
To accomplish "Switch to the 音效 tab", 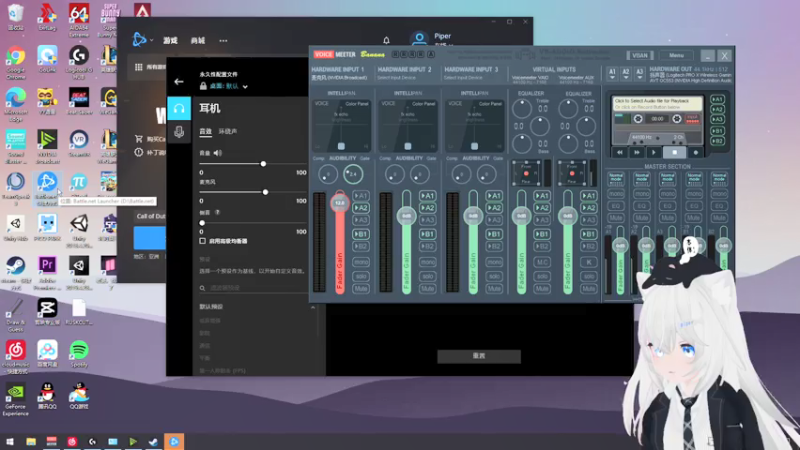I will 205,132.
